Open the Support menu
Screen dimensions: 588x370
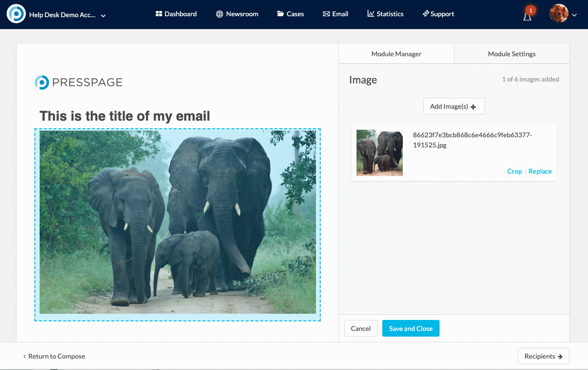click(439, 14)
